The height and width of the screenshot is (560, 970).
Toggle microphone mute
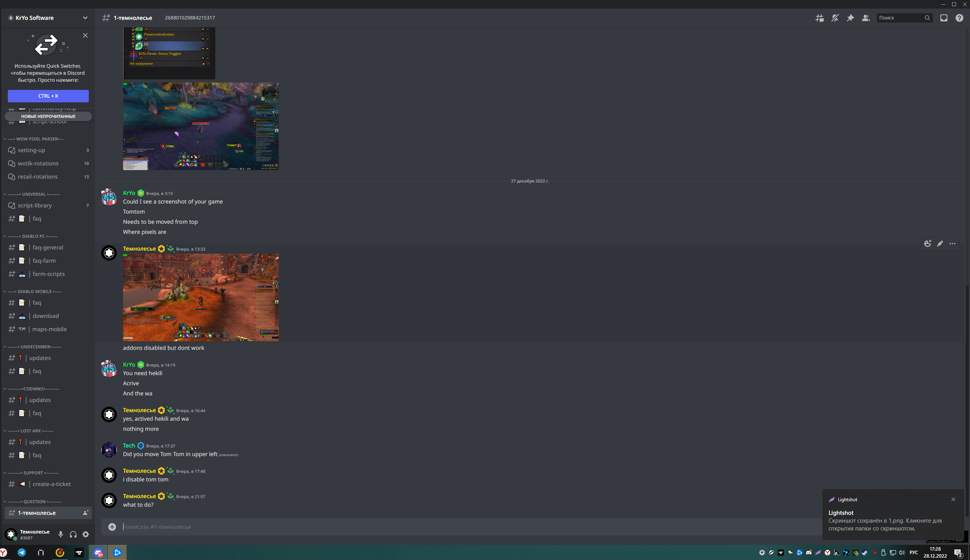pos(61,534)
